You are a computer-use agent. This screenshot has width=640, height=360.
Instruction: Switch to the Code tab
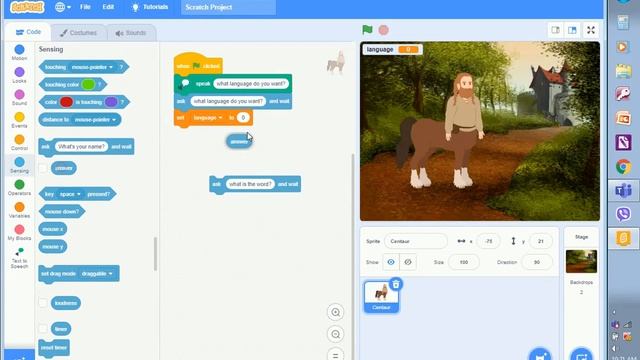pos(28,32)
